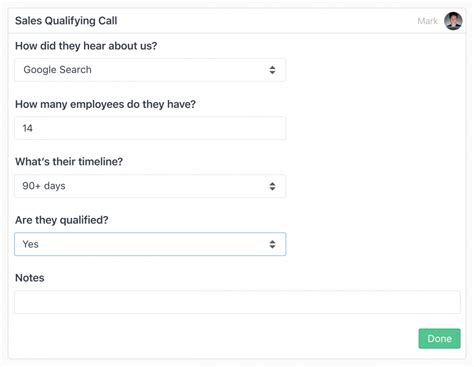
Task: Click the arrow icon on 90+ days dropdown
Action: tap(272, 186)
